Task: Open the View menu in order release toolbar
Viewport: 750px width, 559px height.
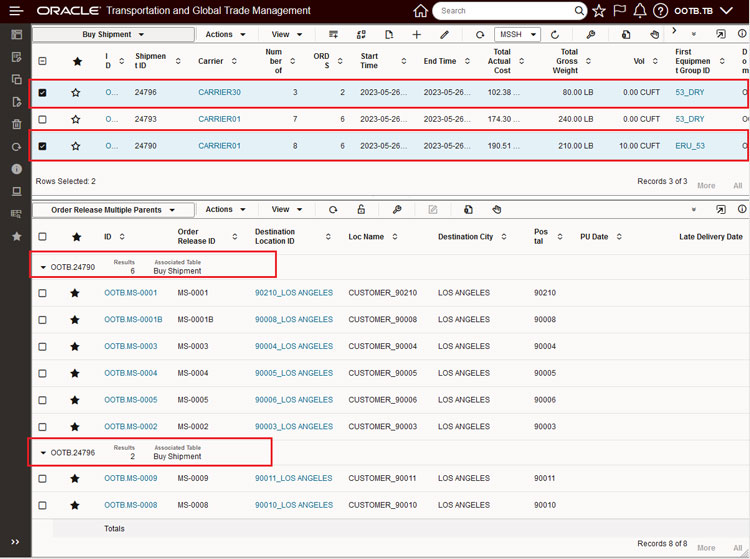Action: point(286,210)
